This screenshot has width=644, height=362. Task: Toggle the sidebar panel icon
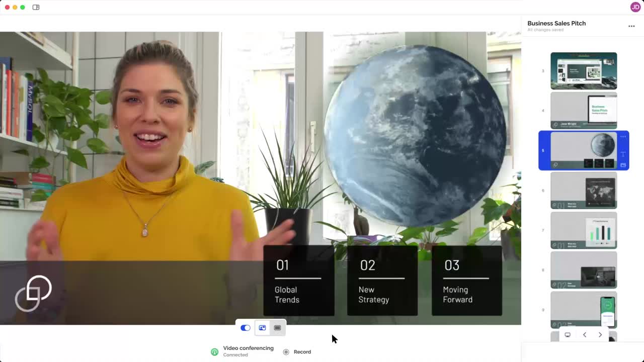[x=36, y=7]
